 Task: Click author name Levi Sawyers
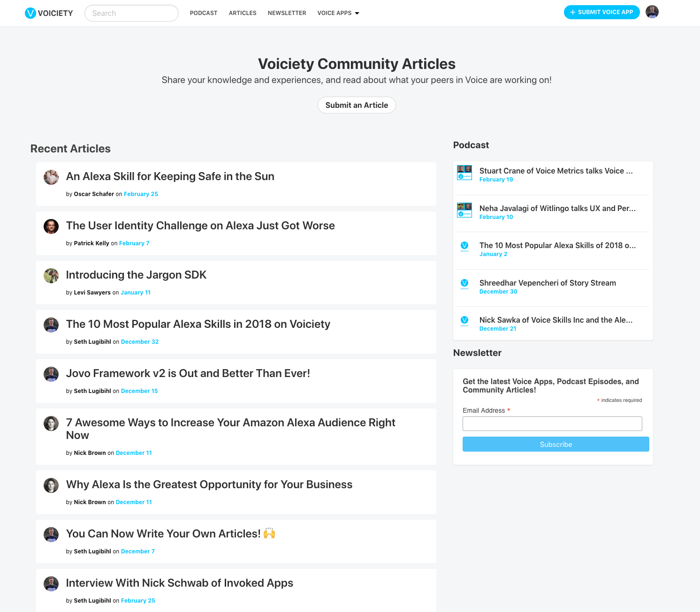tap(92, 293)
